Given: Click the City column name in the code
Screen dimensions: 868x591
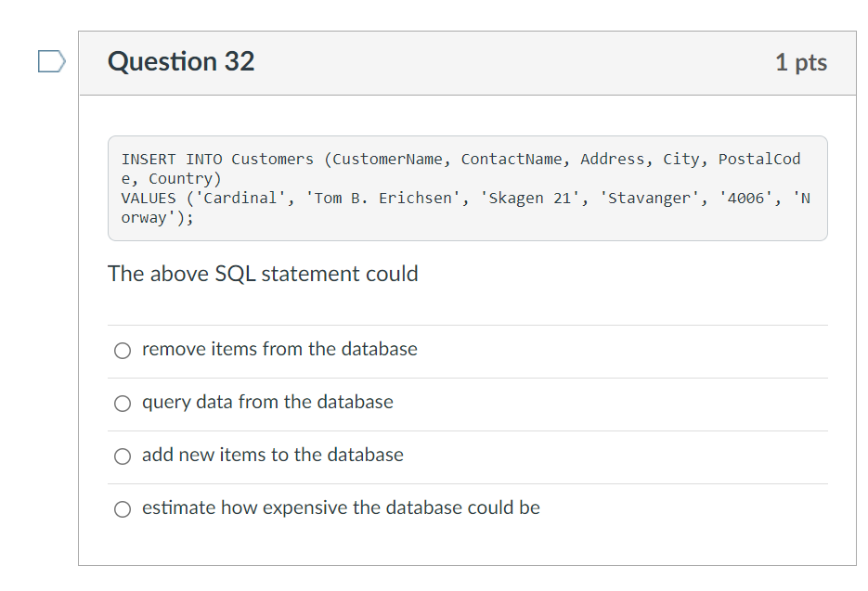Looking at the screenshot, I should click(x=680, y=160).
